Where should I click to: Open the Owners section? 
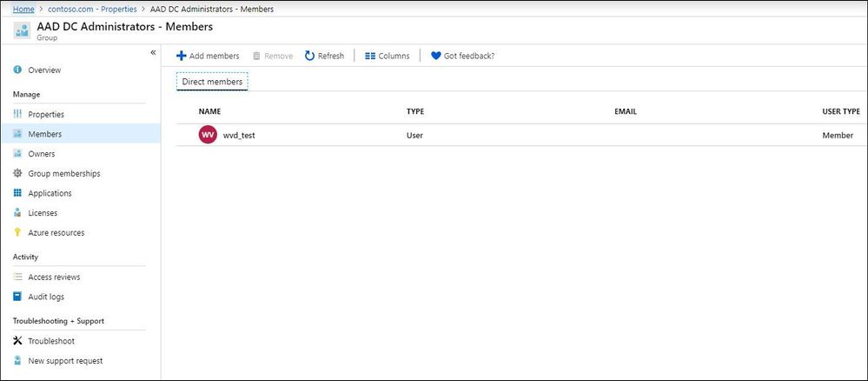[42, 154]
